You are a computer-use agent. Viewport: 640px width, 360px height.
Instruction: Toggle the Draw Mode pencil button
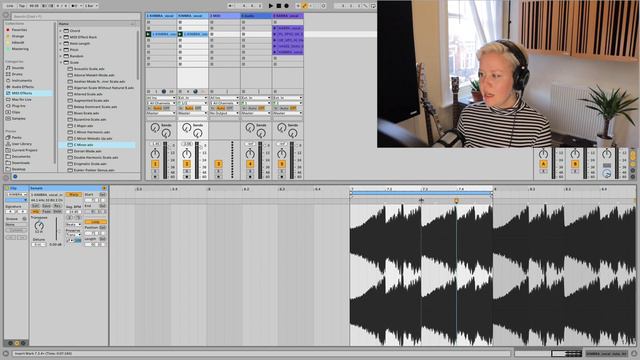point(304,6)
